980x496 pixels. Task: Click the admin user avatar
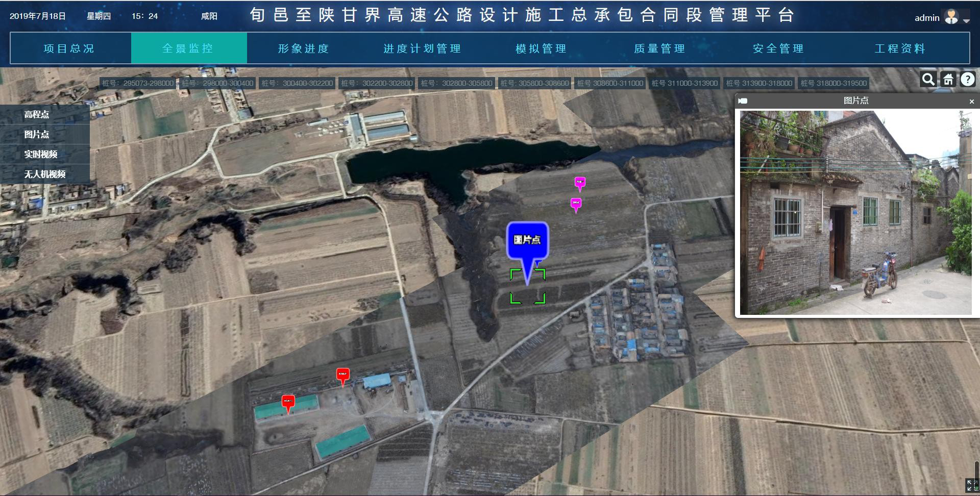[951, 17]
